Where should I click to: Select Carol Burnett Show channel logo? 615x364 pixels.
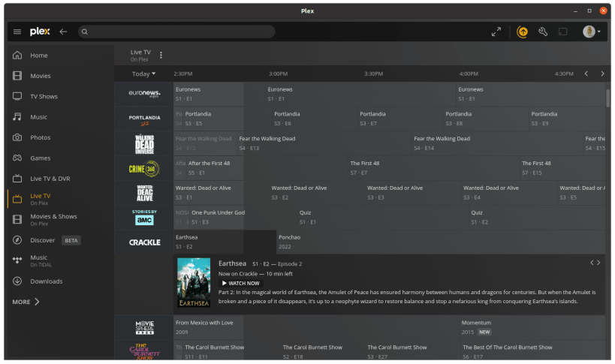coord(144,350)
